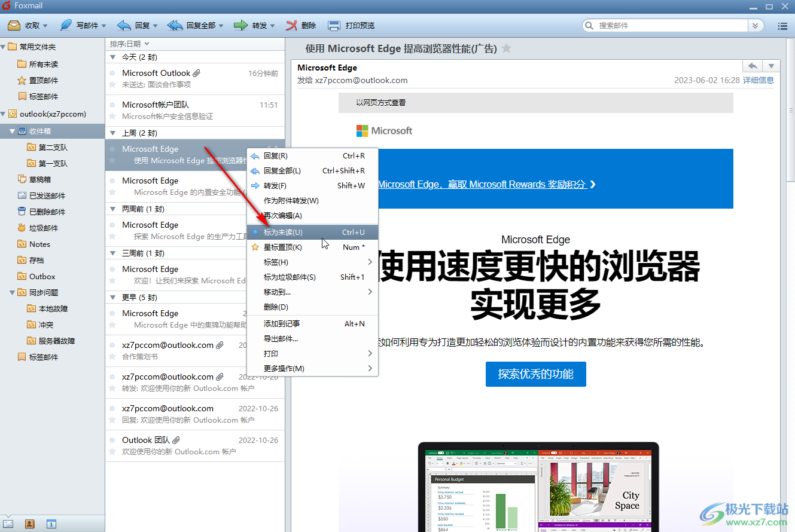Screen dimensions: 795x532
Task: Open the 收取 dropdown arrow
Action: click(x=45, y=26)
